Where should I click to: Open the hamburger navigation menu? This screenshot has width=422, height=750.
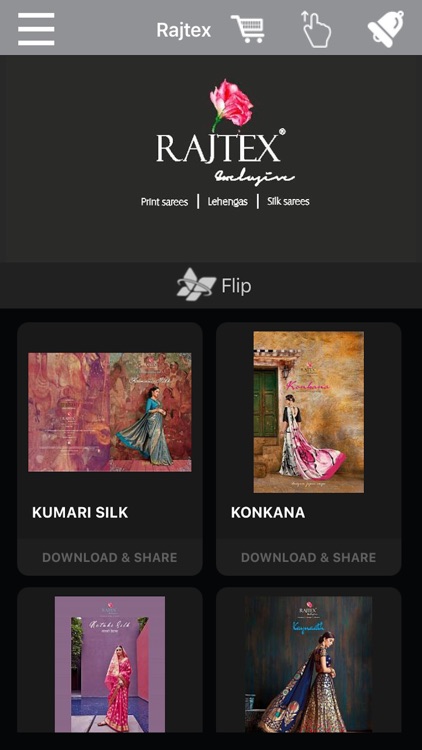click(36, 29)
